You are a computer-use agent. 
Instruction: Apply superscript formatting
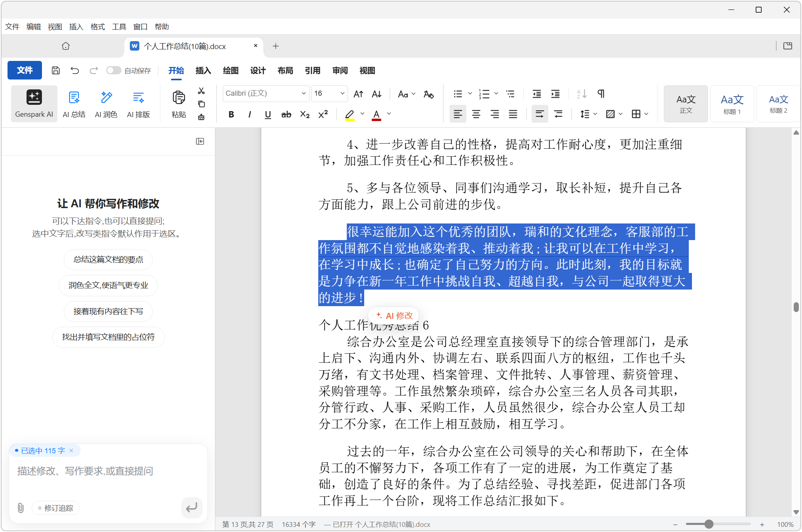(323, 114)
